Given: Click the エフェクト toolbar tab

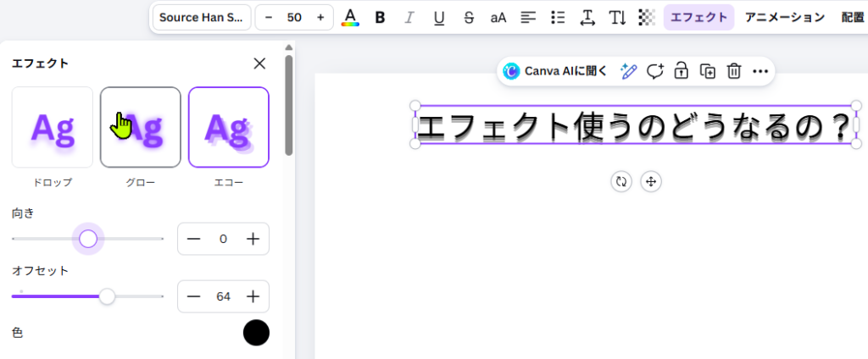Looking at the screenshot, I should point(698,17).
